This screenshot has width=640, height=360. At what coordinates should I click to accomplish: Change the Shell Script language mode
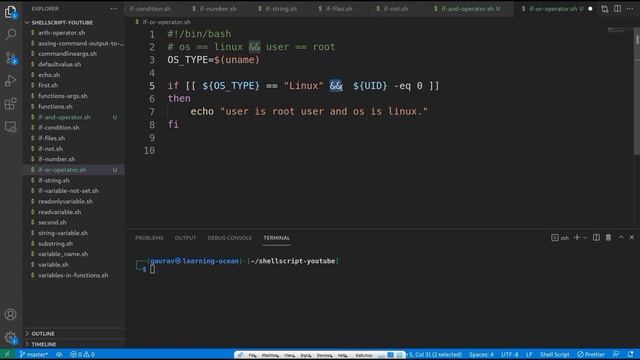pos(555,354)
